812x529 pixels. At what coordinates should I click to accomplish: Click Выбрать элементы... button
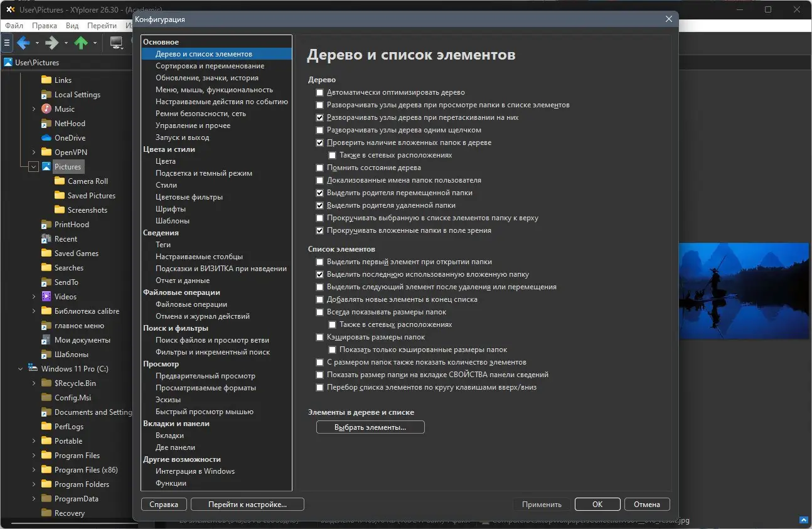coord(370,427)
